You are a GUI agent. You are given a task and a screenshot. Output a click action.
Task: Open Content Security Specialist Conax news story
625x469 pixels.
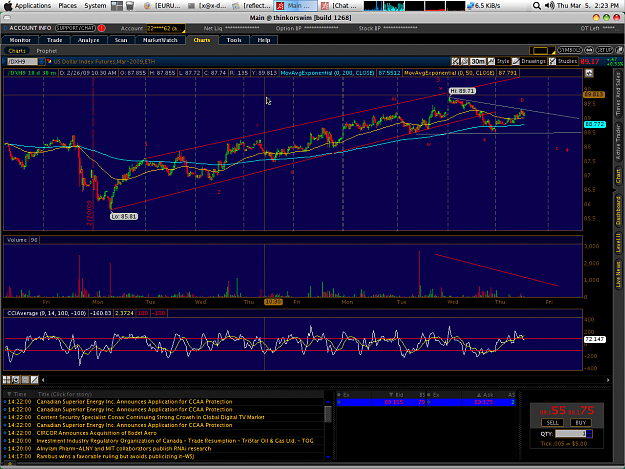(150, 417)
